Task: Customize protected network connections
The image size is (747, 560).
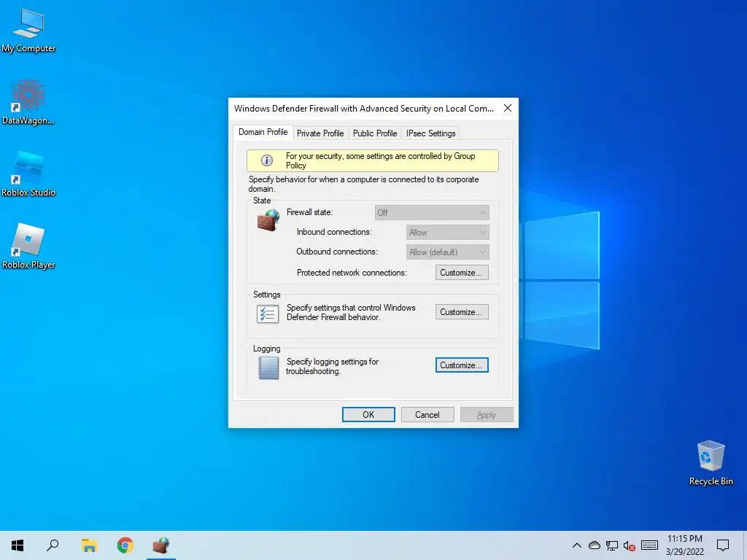Action: pyautogui.click(x=462, y=273)
